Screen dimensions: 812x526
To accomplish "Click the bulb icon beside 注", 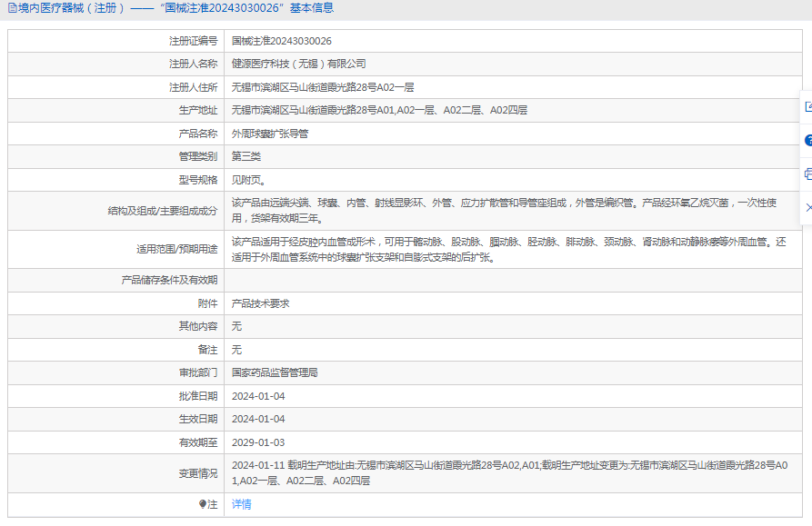I will coord(203,504).
